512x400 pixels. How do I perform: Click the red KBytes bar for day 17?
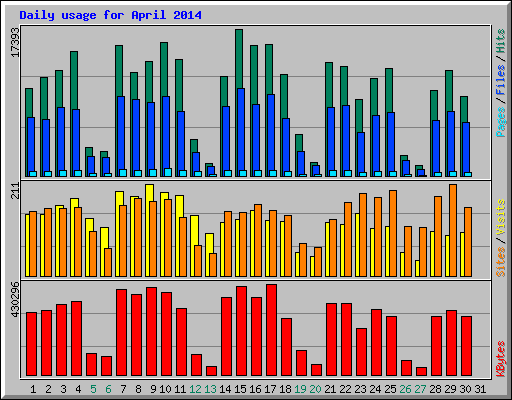271,330
